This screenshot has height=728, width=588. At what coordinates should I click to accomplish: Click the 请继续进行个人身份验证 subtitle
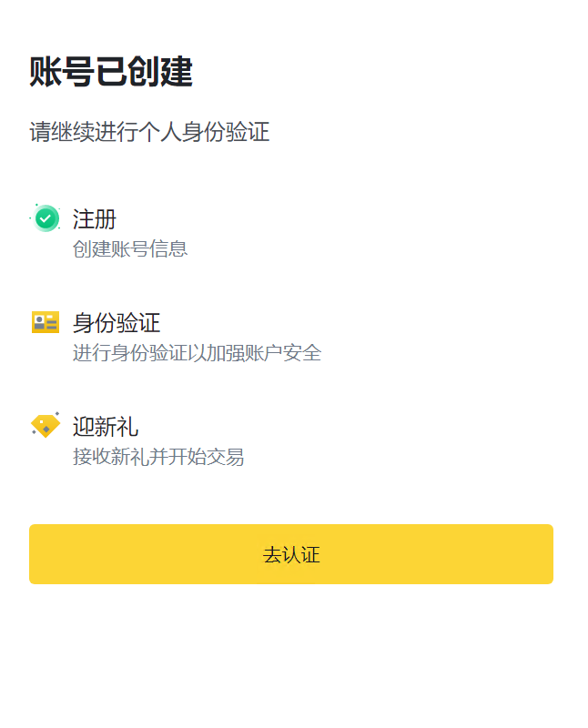pos(149,132)
